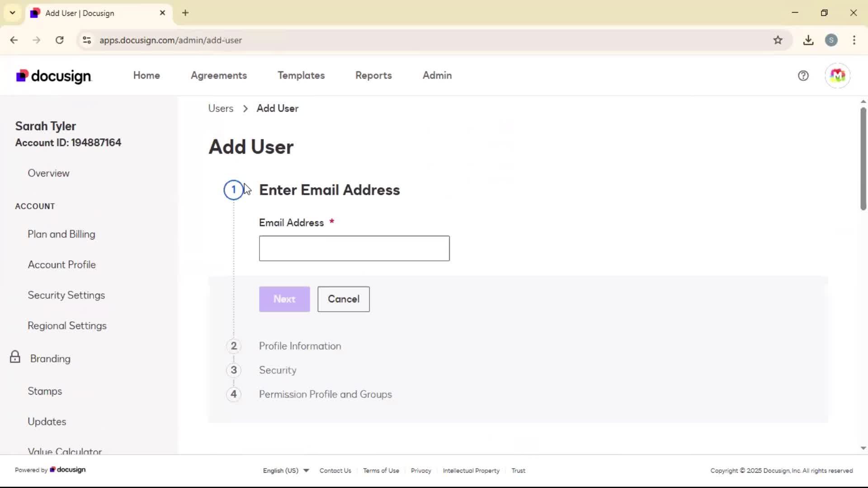Click the Next button
The height and width of the screenshot is (488, 868).
pyautogui.click(x=284, y=299)
